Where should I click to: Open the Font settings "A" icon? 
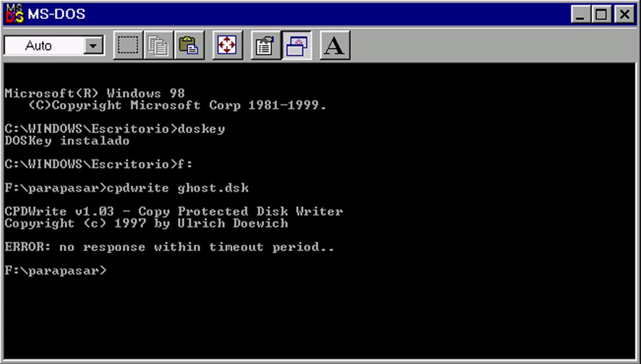pos(335,46)
